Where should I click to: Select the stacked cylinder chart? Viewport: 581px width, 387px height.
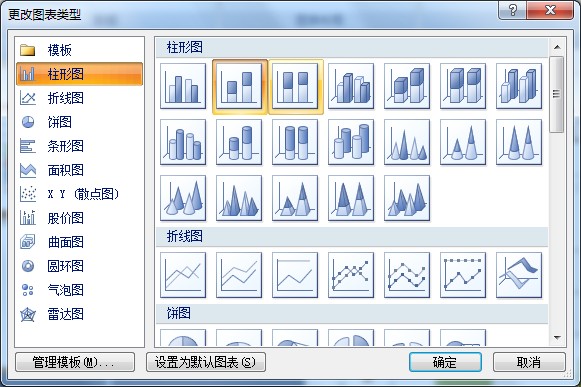(x=239, y=142)
